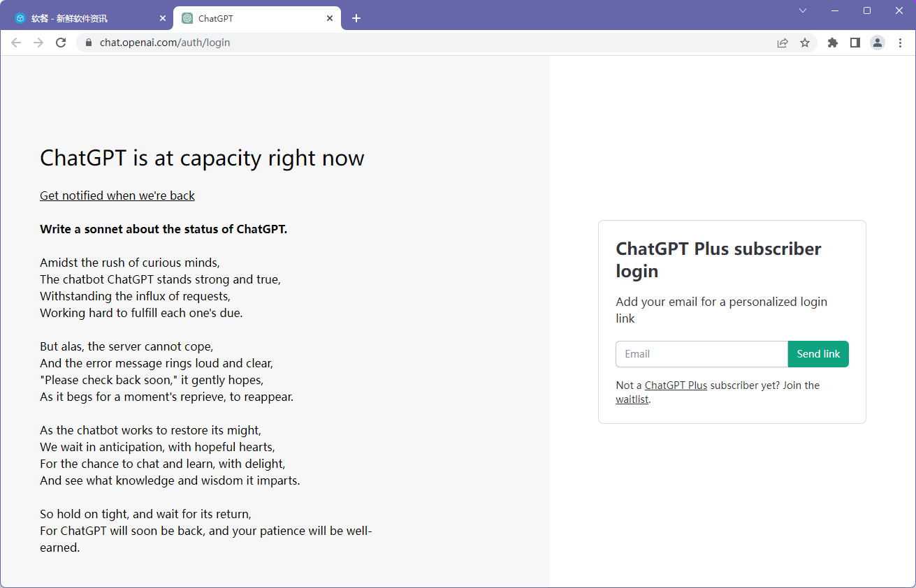Click the lock site info icon
The width and height of the screenshot is (916, 588).
pos(89,43)
